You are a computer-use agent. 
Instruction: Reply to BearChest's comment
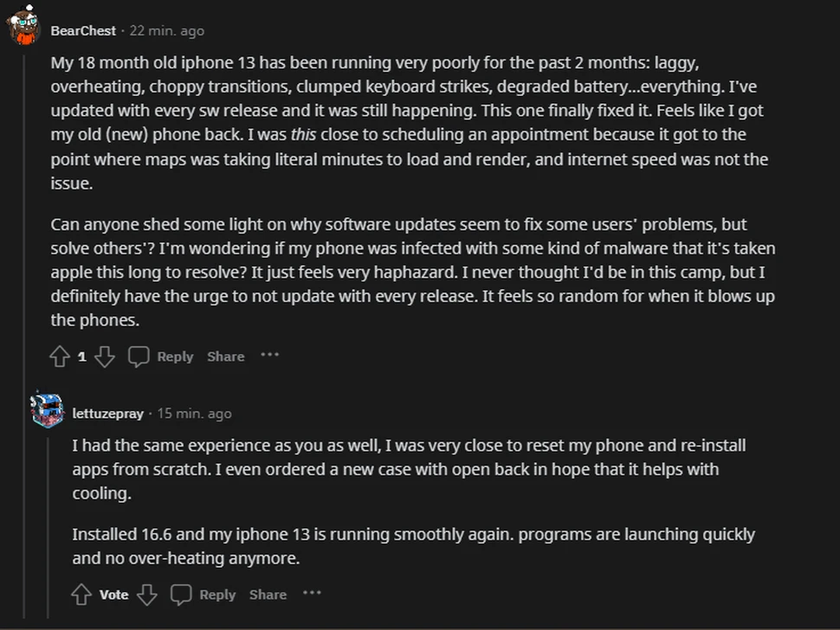[175, 357]
